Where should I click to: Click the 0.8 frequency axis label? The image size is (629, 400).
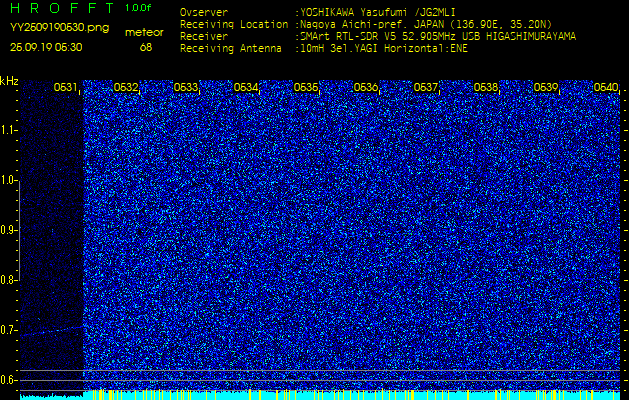coord(8,280)
